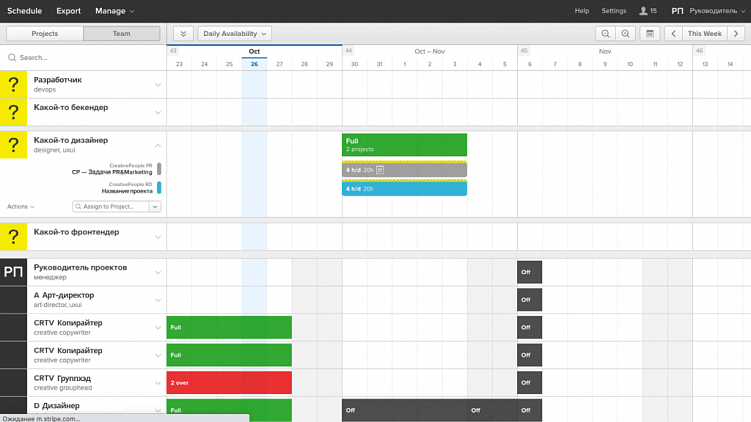Switch to the Projects tab
Screen dimensions: 751x422
45,34
